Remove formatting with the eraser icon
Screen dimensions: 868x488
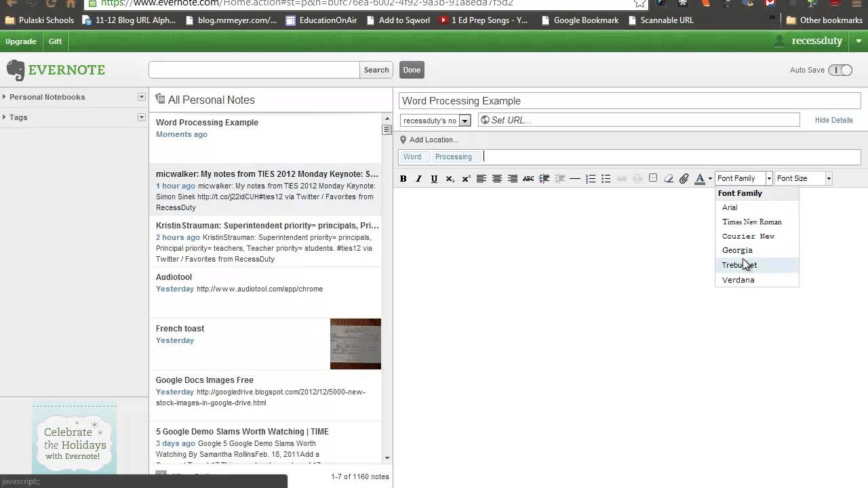pyautogui.click(x=669, y=179)
